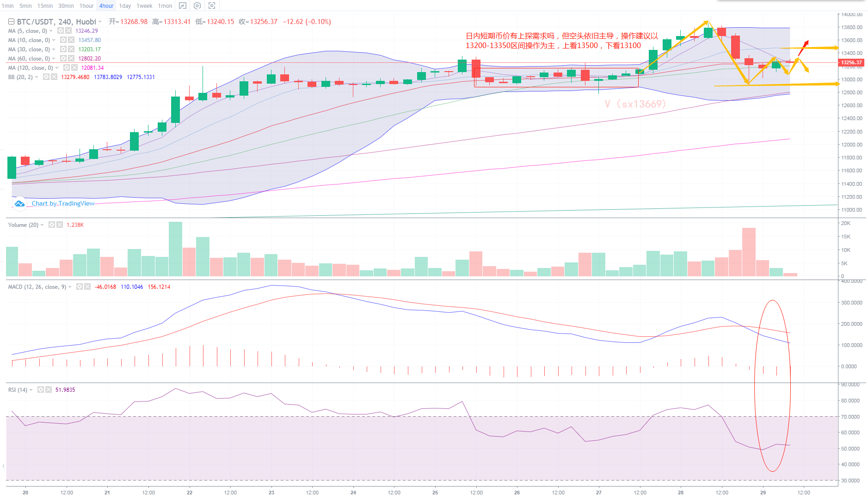
Task: Open settings gear for MA 5 indicator
Action: (61, 31)
